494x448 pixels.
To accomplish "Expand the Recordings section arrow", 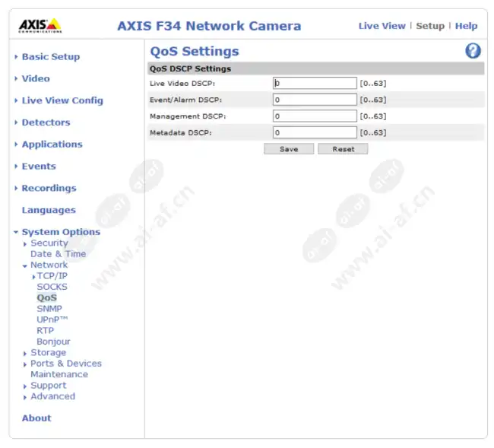I will pyautogui.click(x=16, y=188).
